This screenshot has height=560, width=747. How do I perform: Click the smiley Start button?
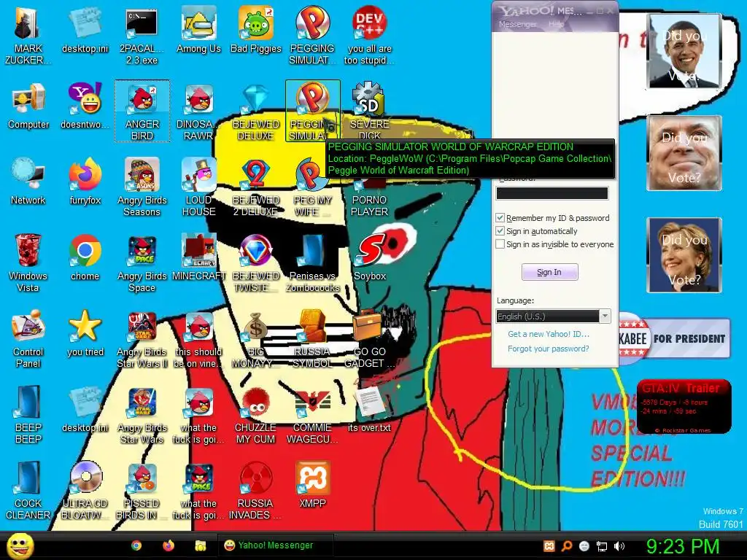[x=20, y=545]
